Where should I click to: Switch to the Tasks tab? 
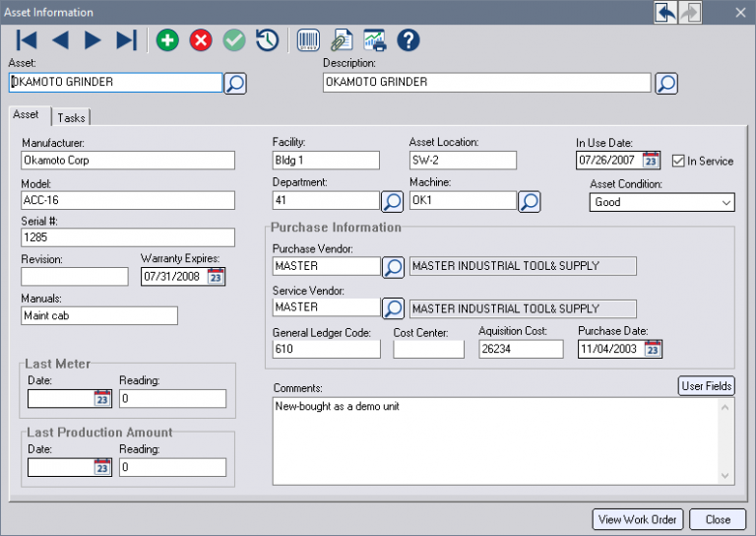71,117
